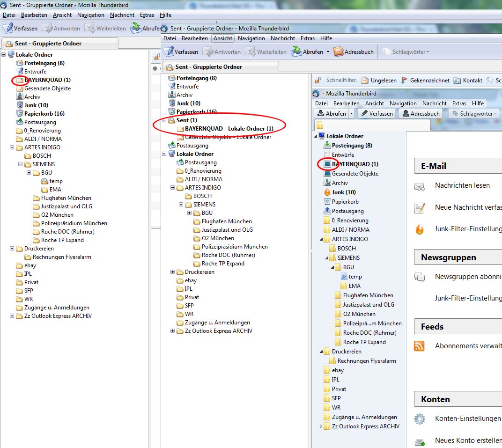The width and height of the screenshot is (502, 448).
Task: Click Junk folder icon in left window
Action: [20, 105]
